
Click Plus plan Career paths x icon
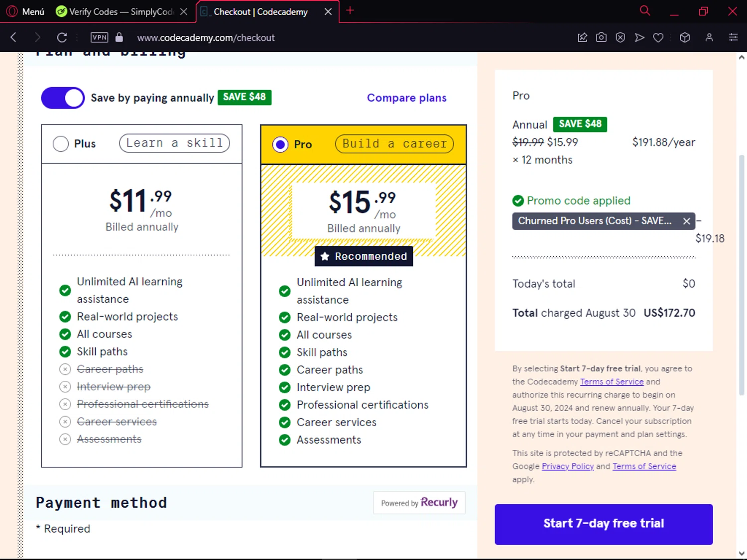pos(65,369)
